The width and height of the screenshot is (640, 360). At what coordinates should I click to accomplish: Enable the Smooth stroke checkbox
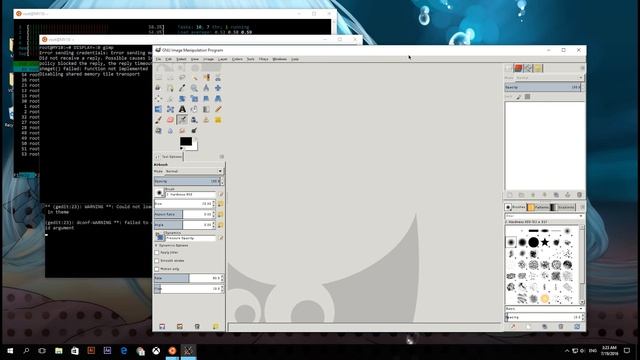[x=157, y=260]
